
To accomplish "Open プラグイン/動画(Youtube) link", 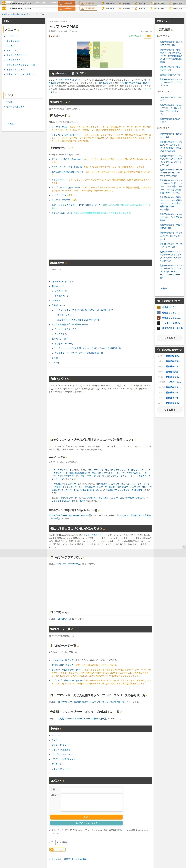I will [64, 759].
